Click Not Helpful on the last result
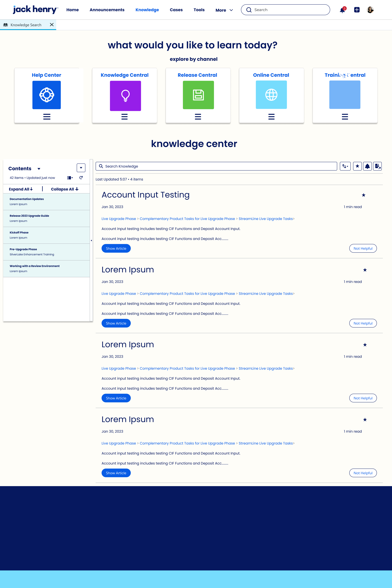 pyautogui.click(x=363, y=473)
